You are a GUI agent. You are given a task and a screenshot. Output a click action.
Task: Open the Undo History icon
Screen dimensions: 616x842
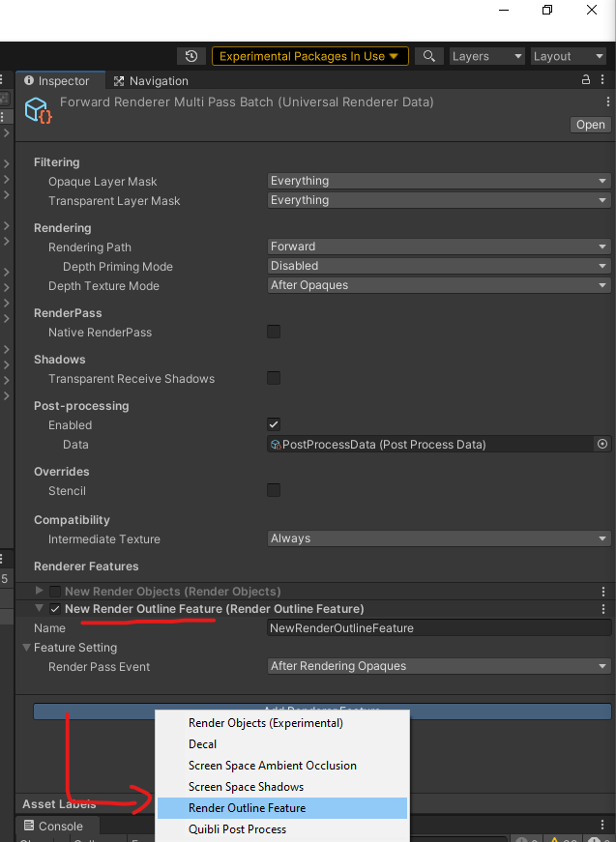pos(191,56)
